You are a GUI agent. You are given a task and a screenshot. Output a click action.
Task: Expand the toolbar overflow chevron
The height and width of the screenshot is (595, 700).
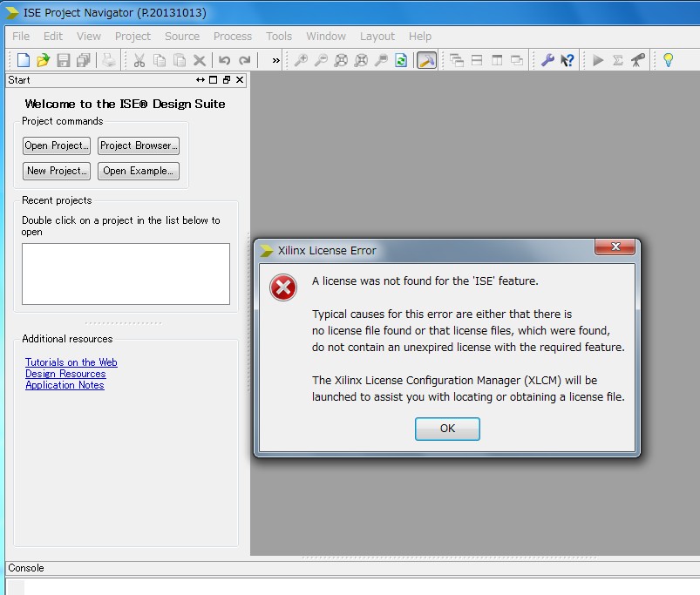coord(275,60)
